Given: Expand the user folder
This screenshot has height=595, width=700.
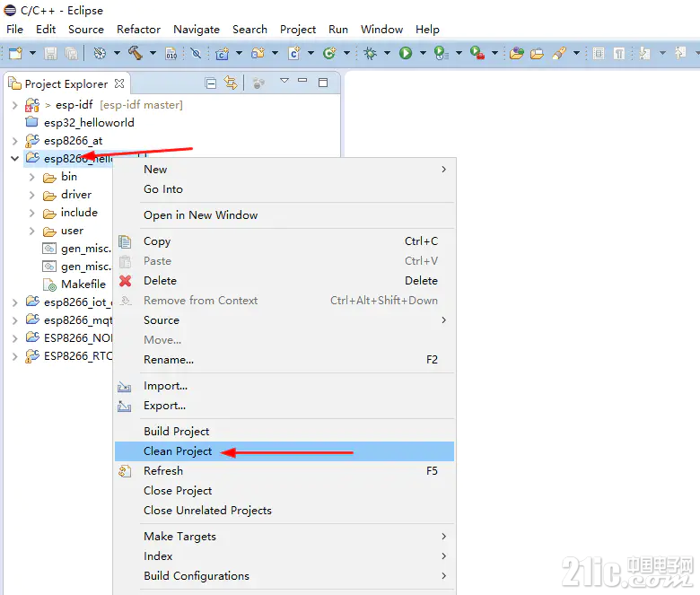Looking at the screenshot, I should (x=31, y=231).
